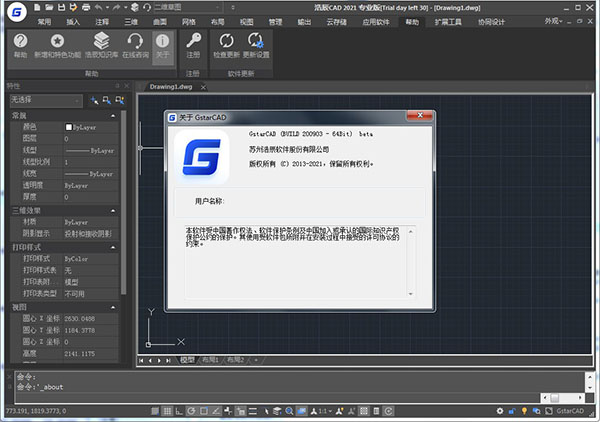
Task: Switch to the 扩展工具 ribbon tab
Action: pyautogui.click(x=448, y=22)
